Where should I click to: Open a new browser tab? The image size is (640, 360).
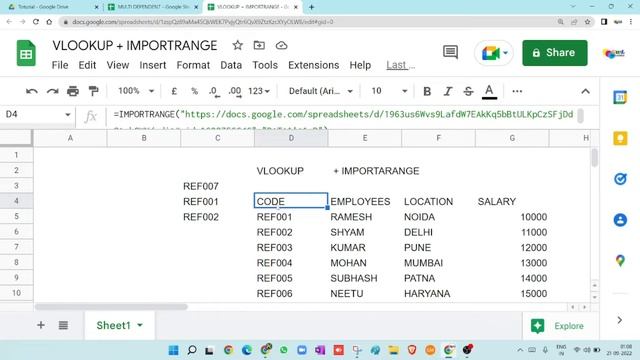click(311, 7)
